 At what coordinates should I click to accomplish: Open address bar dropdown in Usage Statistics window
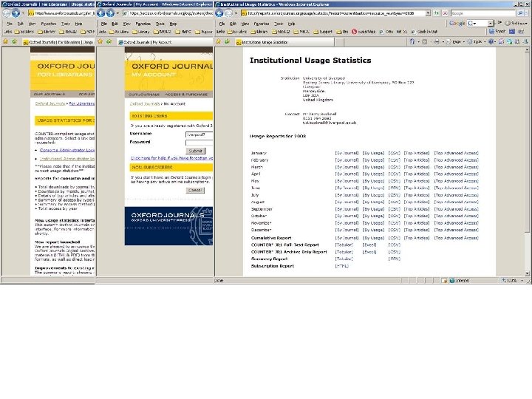428,13
